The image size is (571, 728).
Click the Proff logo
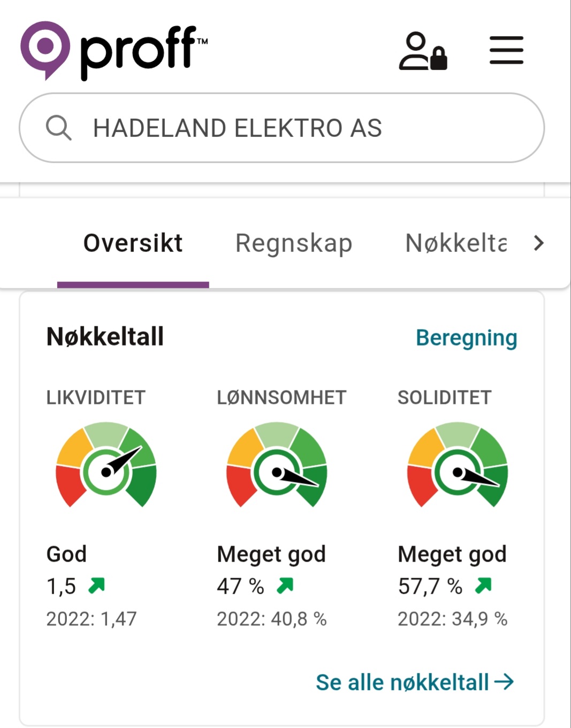point(113,51)
